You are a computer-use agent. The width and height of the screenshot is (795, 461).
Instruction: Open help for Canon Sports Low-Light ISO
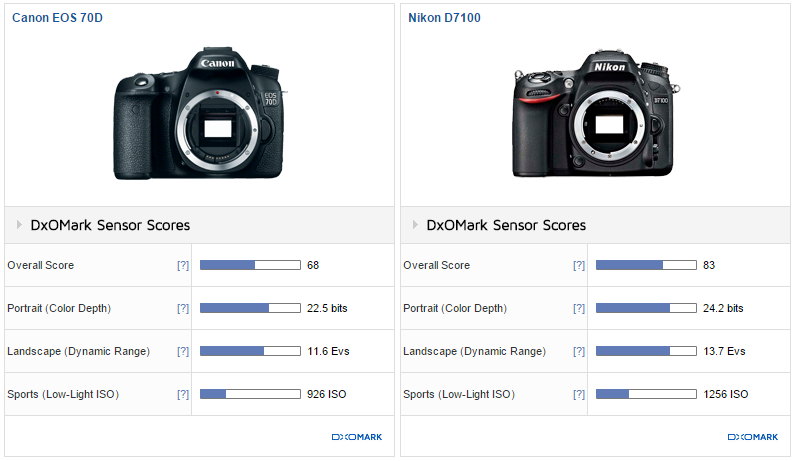183,394
